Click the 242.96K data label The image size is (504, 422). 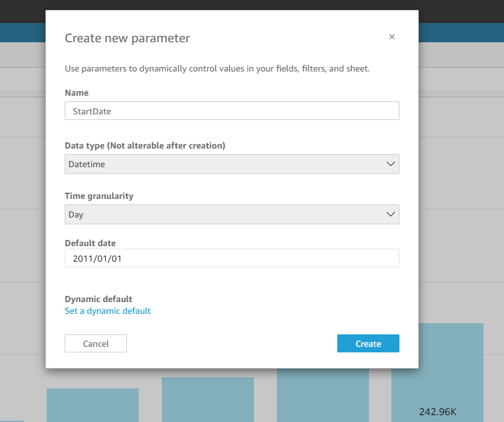click(437, 411)
